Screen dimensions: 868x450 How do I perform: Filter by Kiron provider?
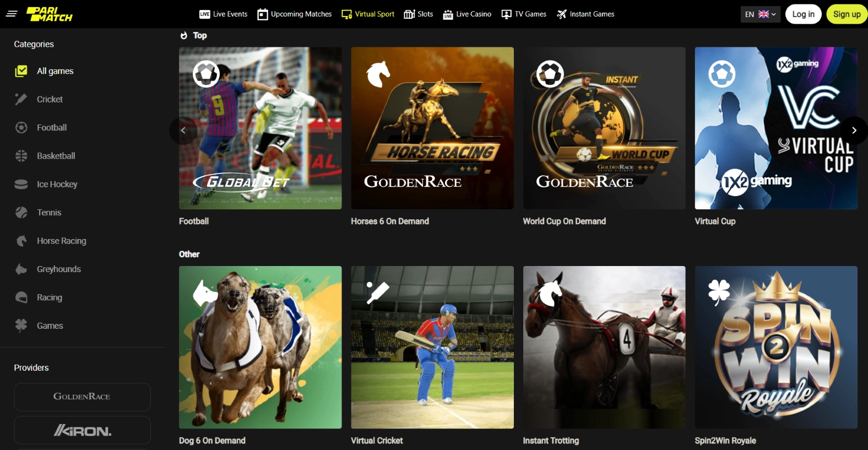pyautogui.click(x=82, y=430)
